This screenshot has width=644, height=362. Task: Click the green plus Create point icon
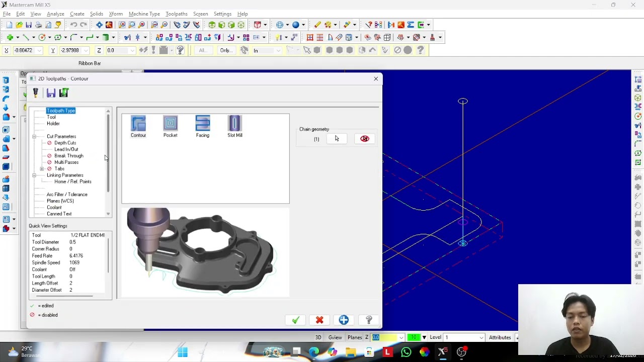[x=10, y=37]
